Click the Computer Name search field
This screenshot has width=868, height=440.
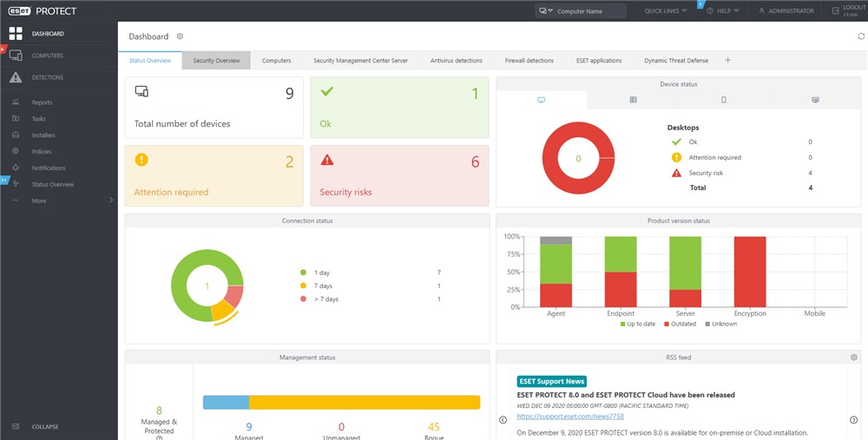pyautogui.click(x=588, y=11)
